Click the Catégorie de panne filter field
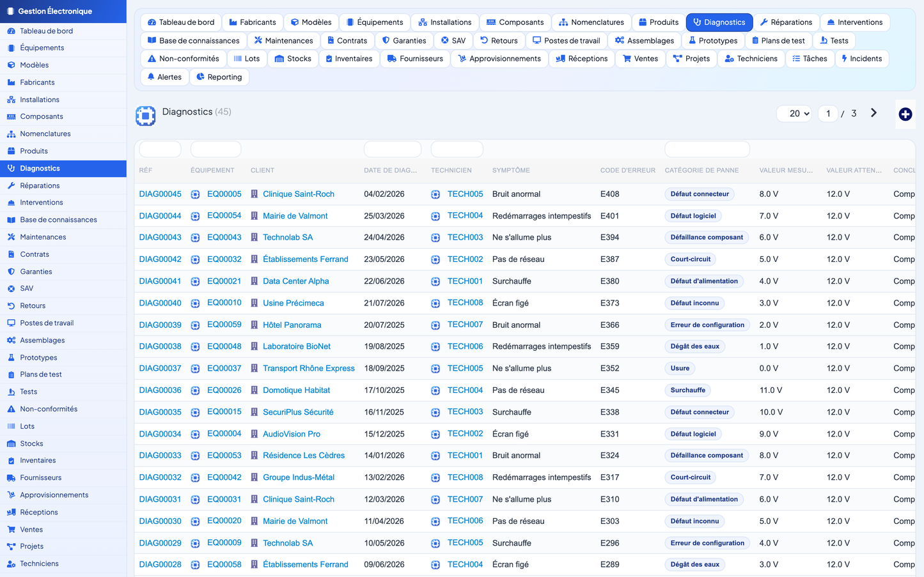Viewport: 924px width, 577px height. [707, 150]
